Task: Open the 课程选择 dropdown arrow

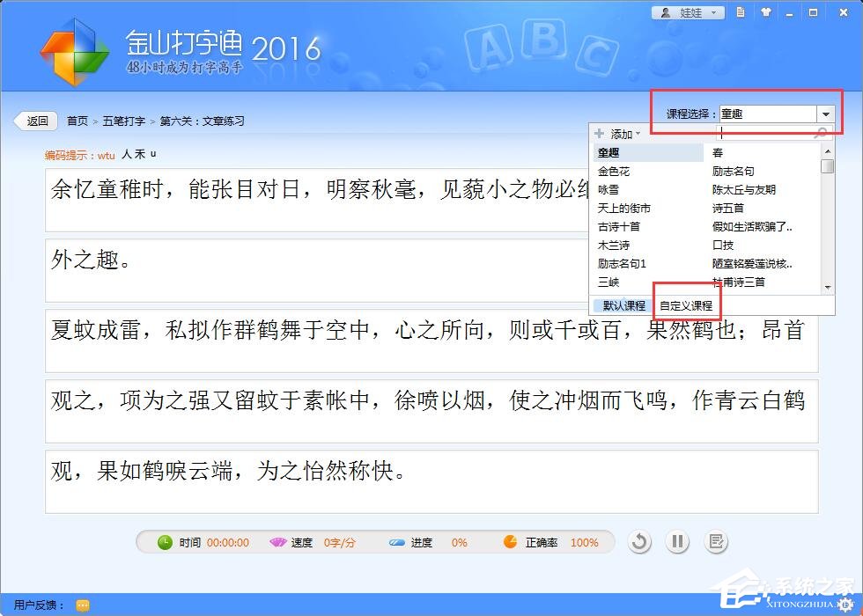Action: click(825, 113)
